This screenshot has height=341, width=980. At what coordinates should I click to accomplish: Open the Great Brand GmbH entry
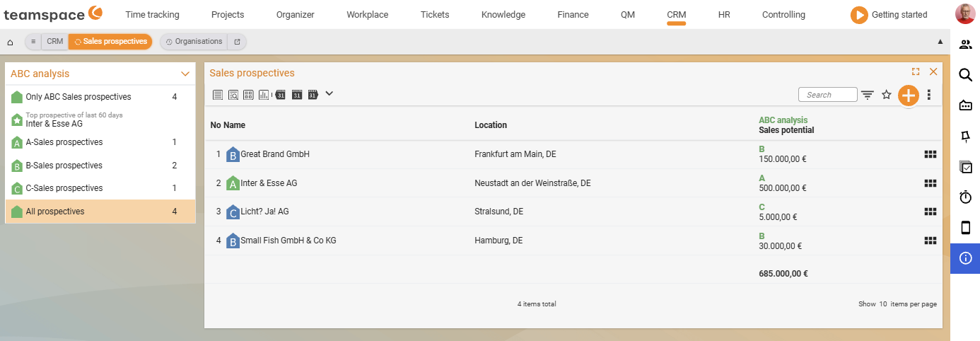point(275,154)
